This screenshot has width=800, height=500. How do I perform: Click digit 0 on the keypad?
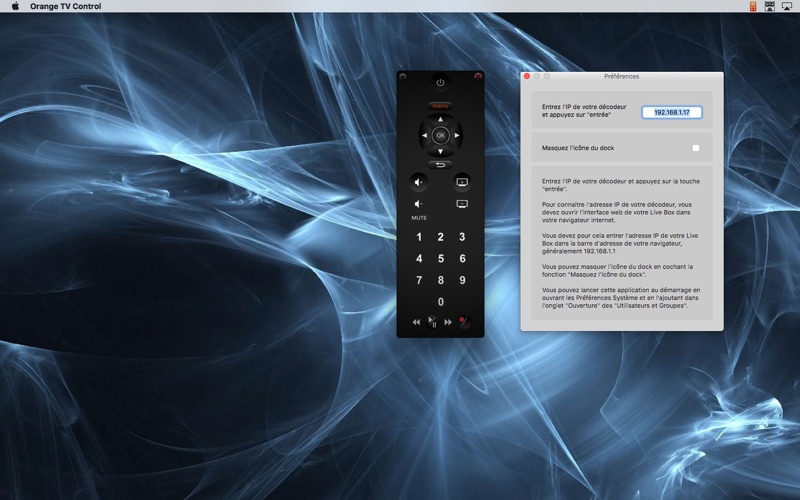(440, 302)
